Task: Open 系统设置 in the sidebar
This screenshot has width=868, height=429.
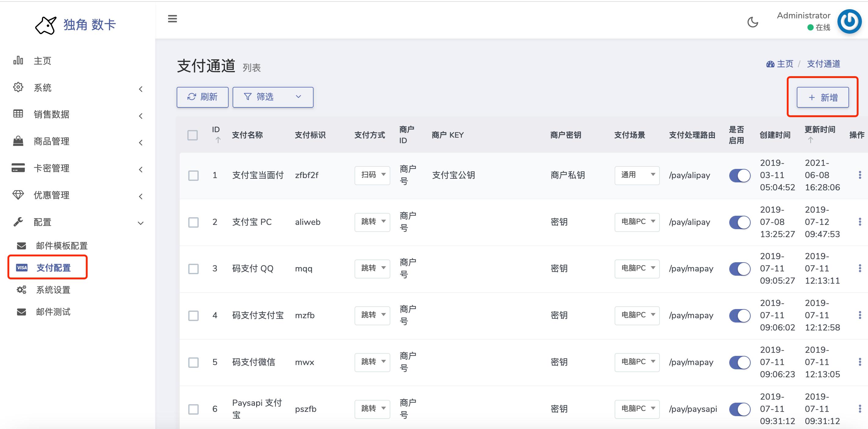Action: click(53, 290)
